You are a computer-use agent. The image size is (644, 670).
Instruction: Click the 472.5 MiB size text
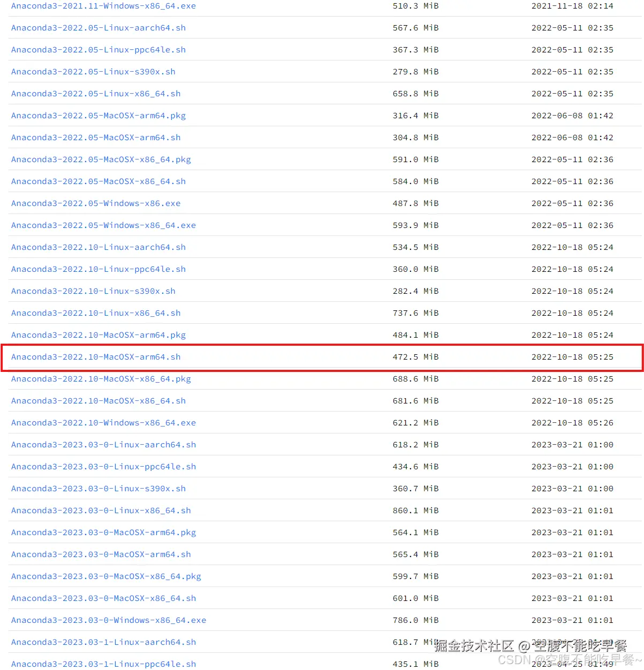pos(415,357)
